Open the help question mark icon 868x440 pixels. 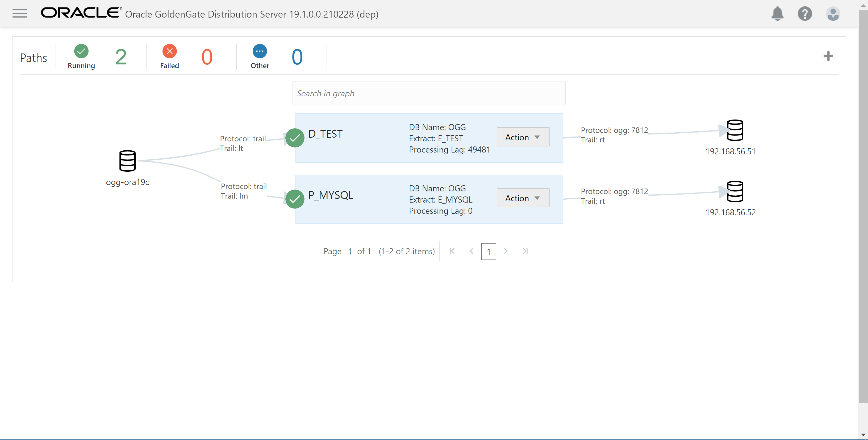coord(805,14)
